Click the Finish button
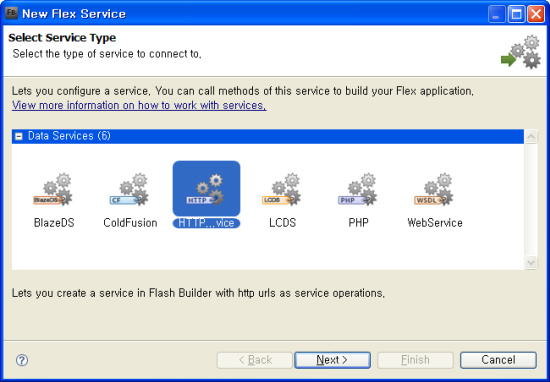 (x=415, y=360)
